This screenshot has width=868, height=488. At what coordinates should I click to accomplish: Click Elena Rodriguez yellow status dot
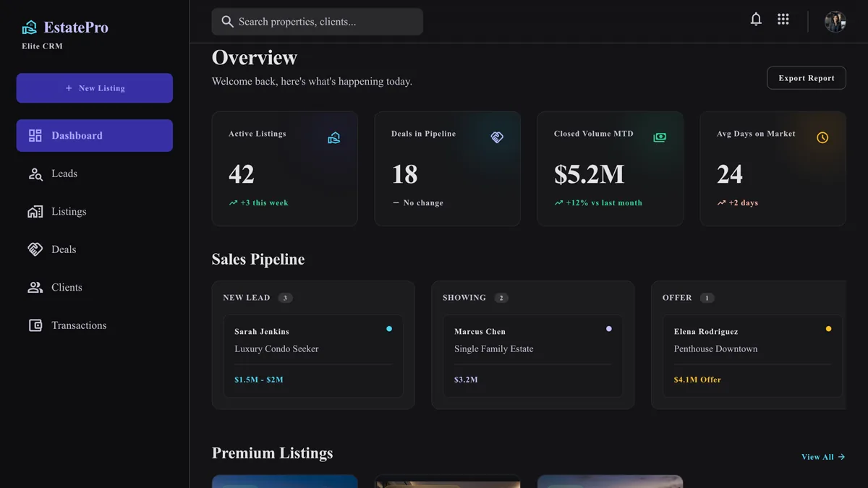coord(828,329)
